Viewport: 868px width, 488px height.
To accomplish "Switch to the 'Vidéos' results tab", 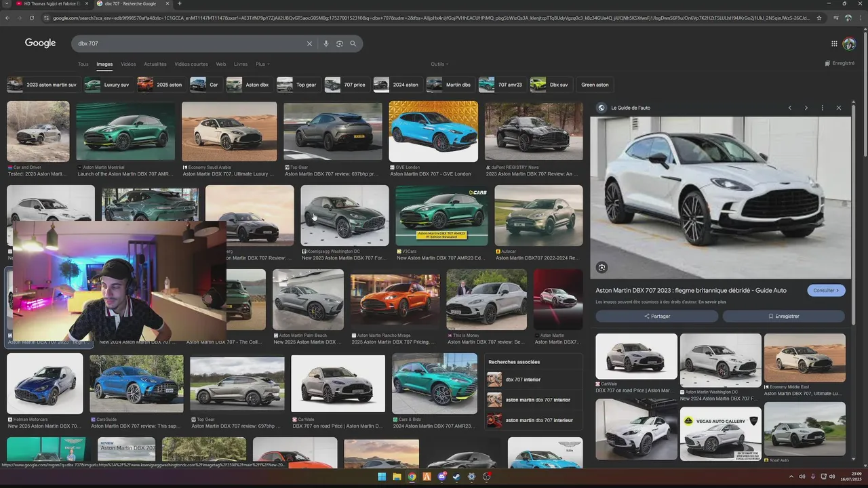I will click(128, 64).
